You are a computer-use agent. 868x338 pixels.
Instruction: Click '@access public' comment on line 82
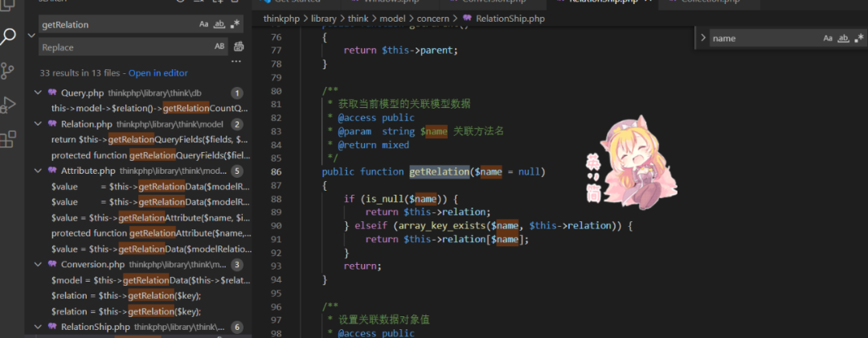[376, 118]
